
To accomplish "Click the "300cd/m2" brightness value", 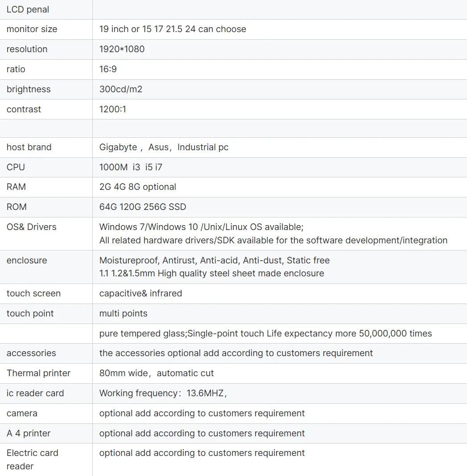I will pyautogui.click(x=120, y=89).
